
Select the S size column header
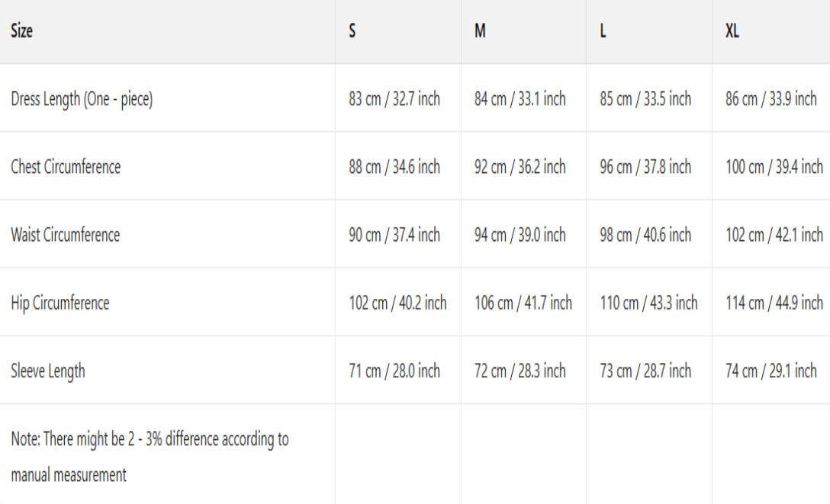click(x=352, y=32)
